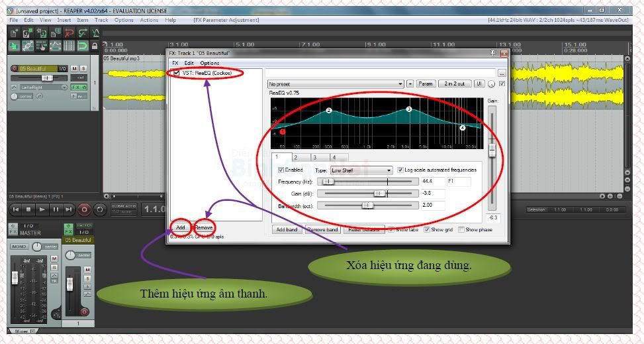Click the transport Record button
Viewport: 644px width, 344px height.
pos(84,209)
